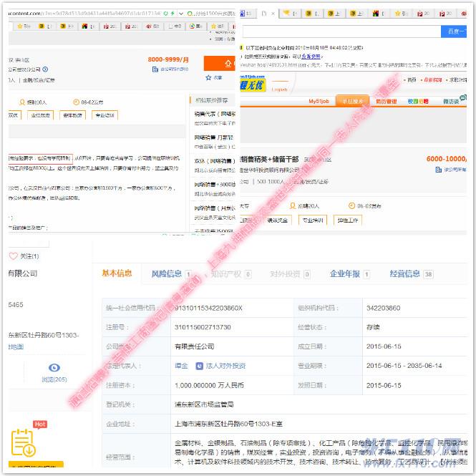
Task: Open the 微访谈 navigation tab
Action: 451,102
